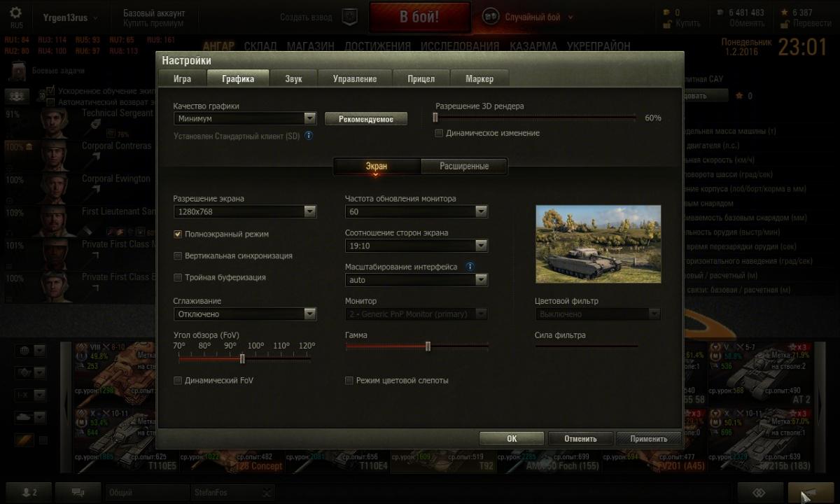Click the info icon next to SD client
This screenshot has width=840, height=504.
pyautogui.click(x=308, y=136)
